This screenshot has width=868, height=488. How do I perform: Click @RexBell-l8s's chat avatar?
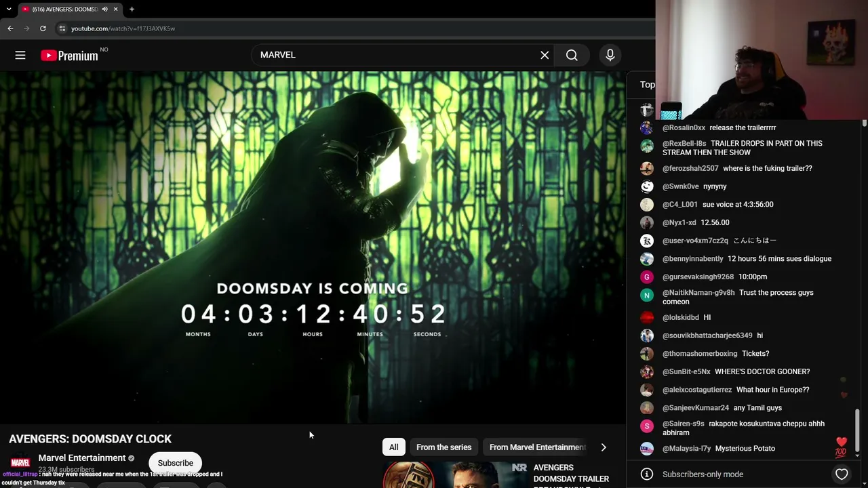(647, 146)
